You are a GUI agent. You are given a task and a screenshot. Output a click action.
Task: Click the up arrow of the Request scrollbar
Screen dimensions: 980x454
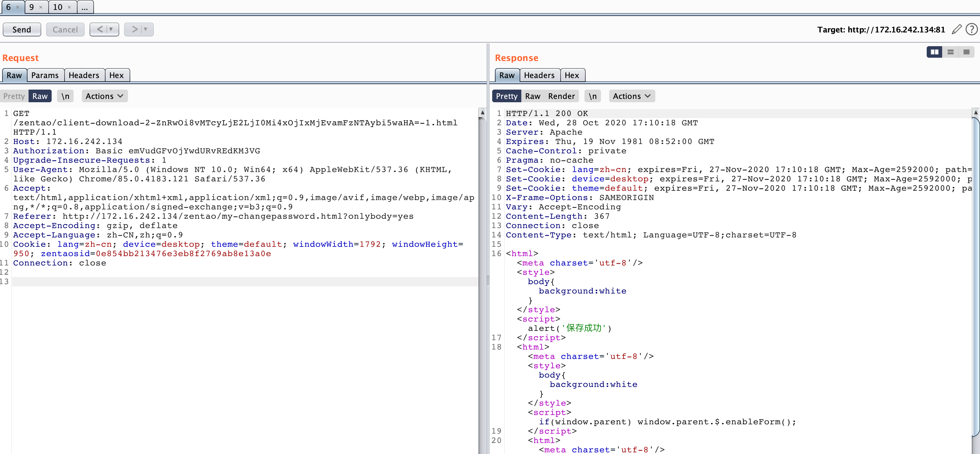coord(482,113)
